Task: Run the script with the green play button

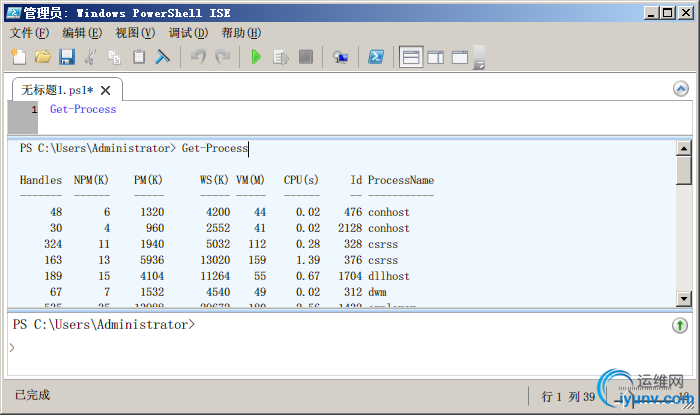Action: [x=256, y=57]
